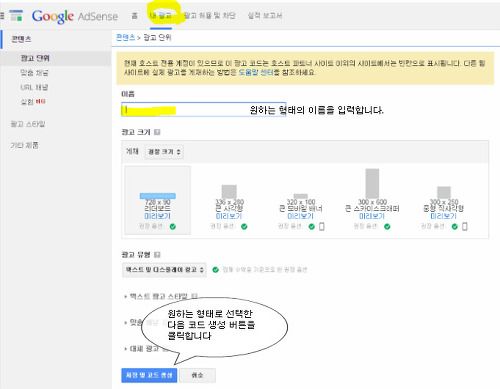
Task: Click help icon next to 광고 유형
Action: 157,255
